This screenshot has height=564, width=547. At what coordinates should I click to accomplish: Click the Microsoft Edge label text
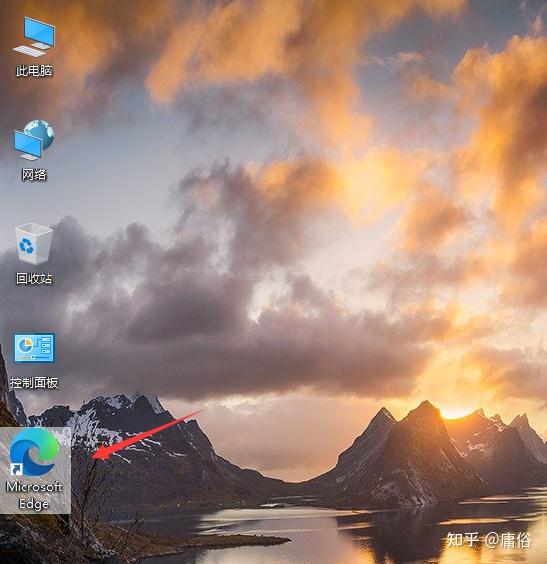coord(34,495)
